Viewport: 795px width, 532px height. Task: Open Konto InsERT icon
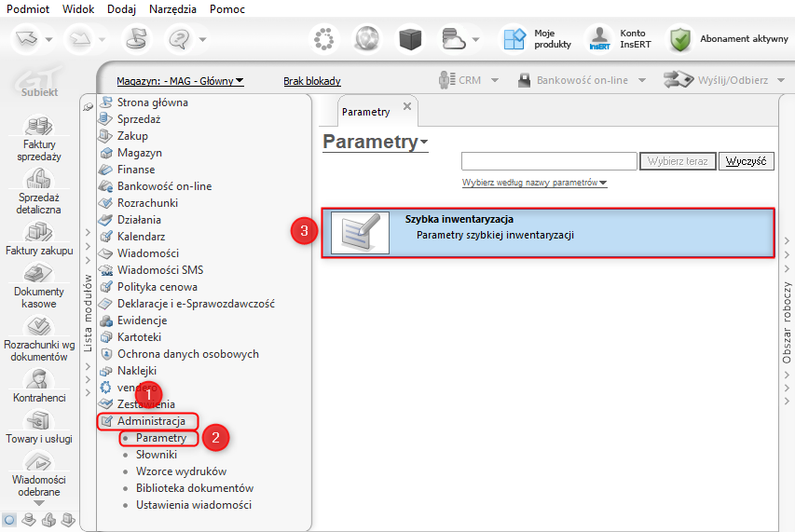tap(599, 39)
